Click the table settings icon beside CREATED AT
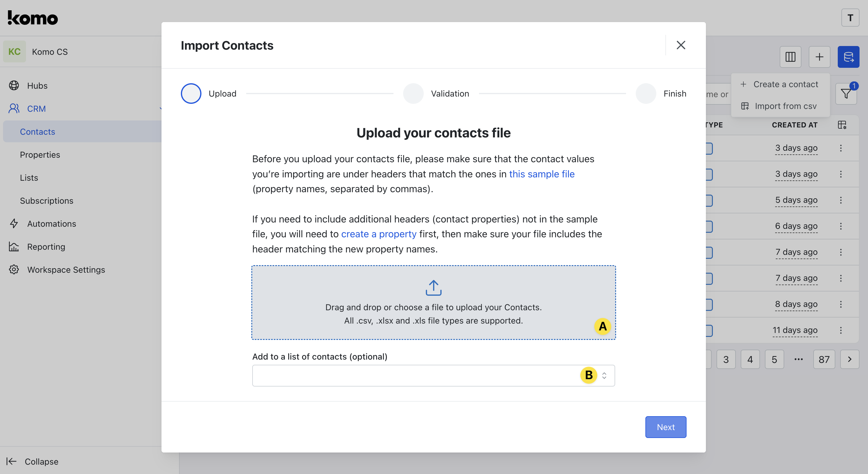868x474 pixels. click(842, 125)
